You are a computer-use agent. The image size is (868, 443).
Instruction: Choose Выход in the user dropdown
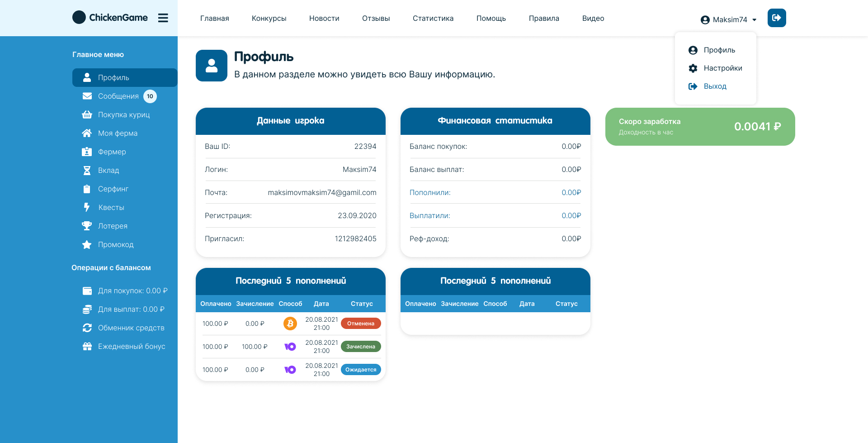(x=715, y=86)
